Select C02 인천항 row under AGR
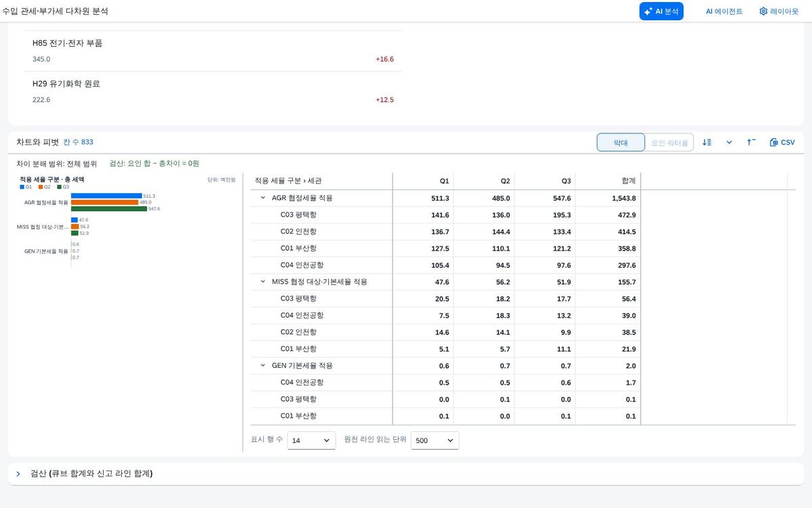The image size is (812, 508). point(445,232)
